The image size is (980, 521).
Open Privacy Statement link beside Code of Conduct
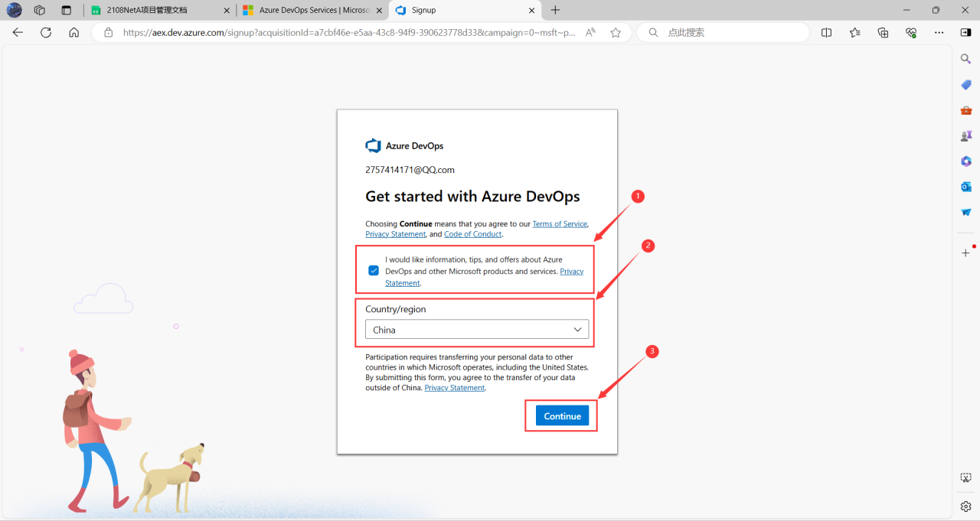[x=395, y=234]
